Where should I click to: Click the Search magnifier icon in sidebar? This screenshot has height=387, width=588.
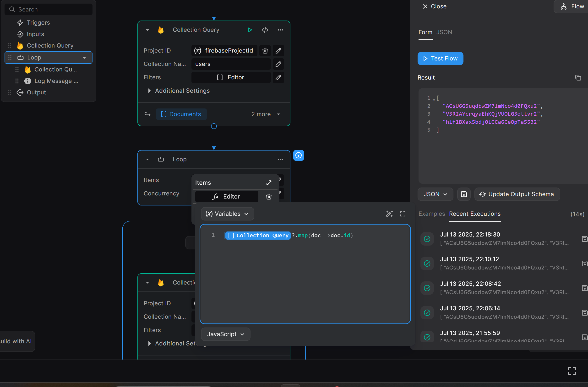tap(12, 9)
